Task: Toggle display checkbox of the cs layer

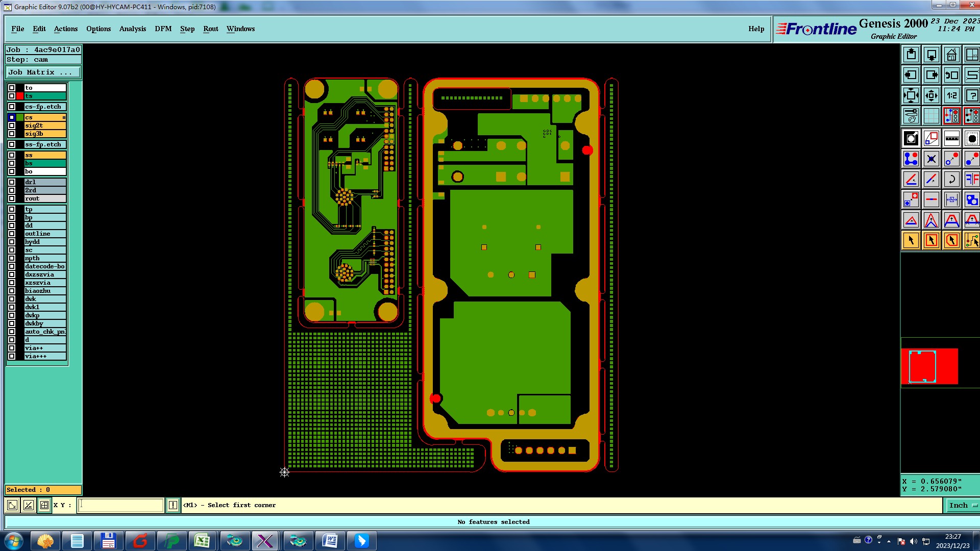Action: (x=12, y=117)
